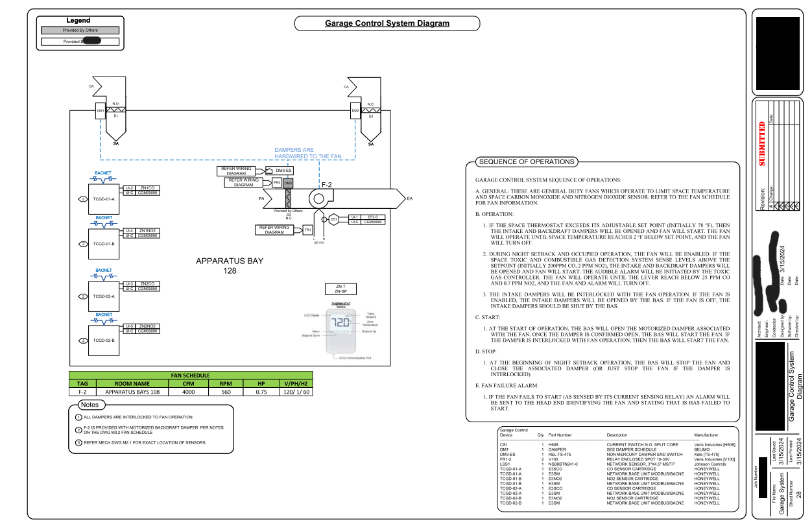This screenshot has height=526, width=812.
Task: Click the note 2 tag beside TCGD-02-A
Action: (82, 296)
